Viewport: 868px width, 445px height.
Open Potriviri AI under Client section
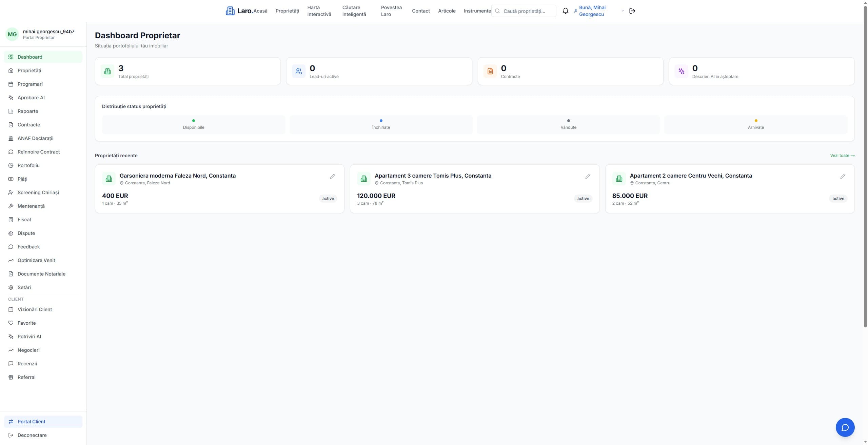coord(29,336)
